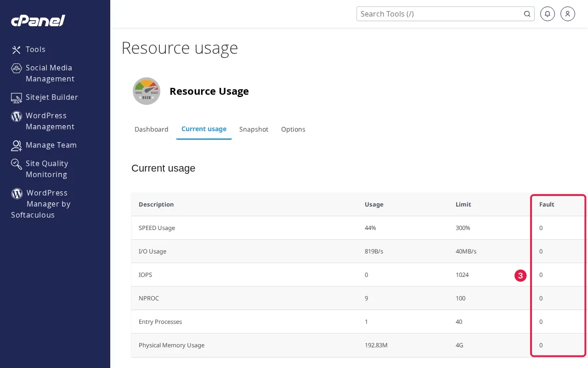This screenshot has width=588, height=368.
Task: Click the 44% SPEED usage value
Action: [x=371, y=228]
